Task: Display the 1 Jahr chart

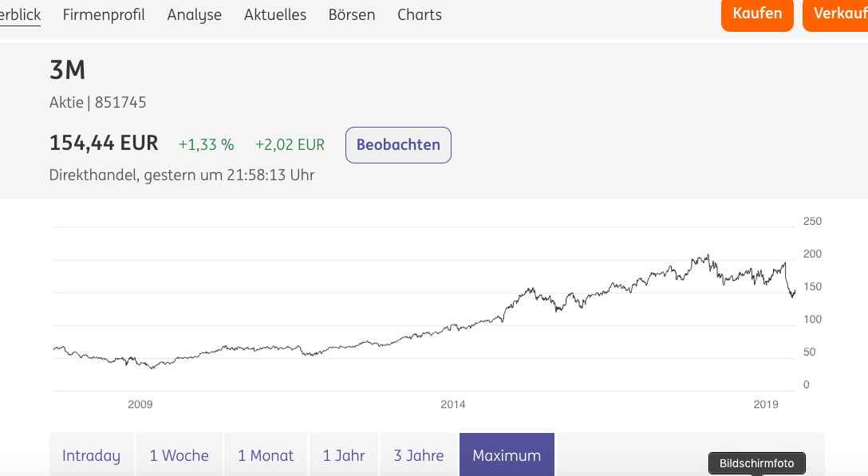Action: (343, 454)
